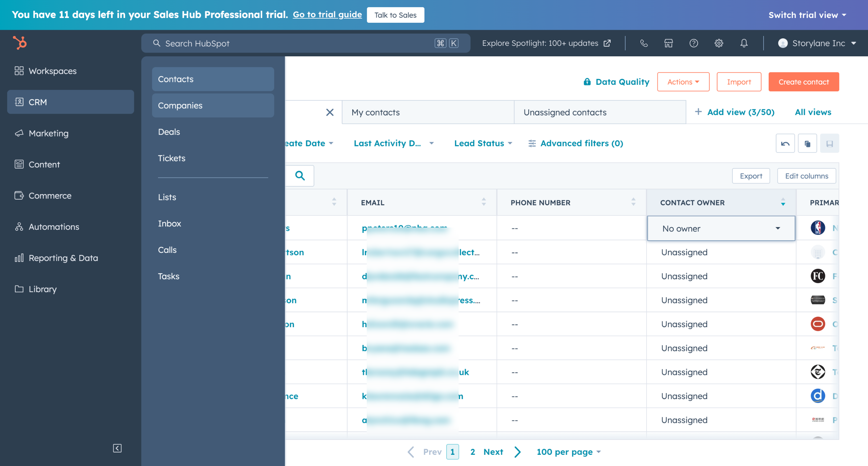Click the undo view changes icon
Image resolution: width=868 pixels, height=466 pixels.
(785, 144)
